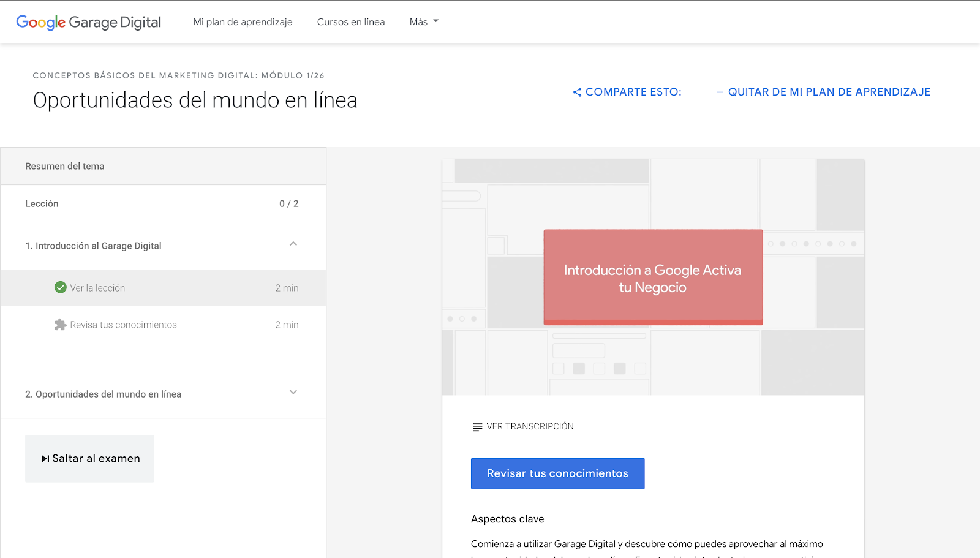
Task: Select section 2. Oportunidades del mundo en línea
Action: pos(163,394)
